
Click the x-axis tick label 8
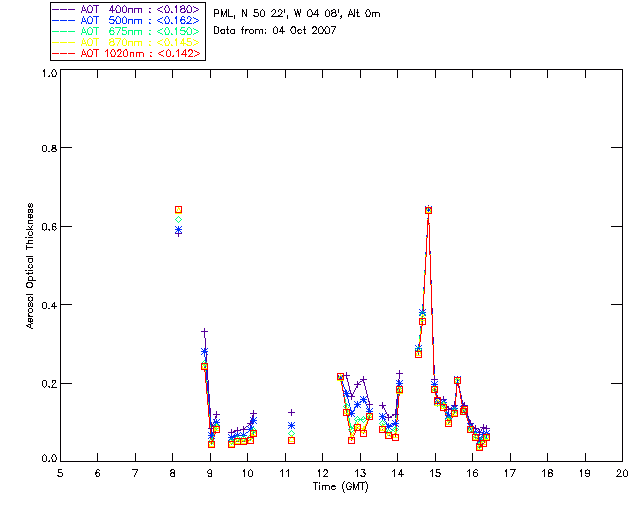pyautogui.click(x=173, y=473)
